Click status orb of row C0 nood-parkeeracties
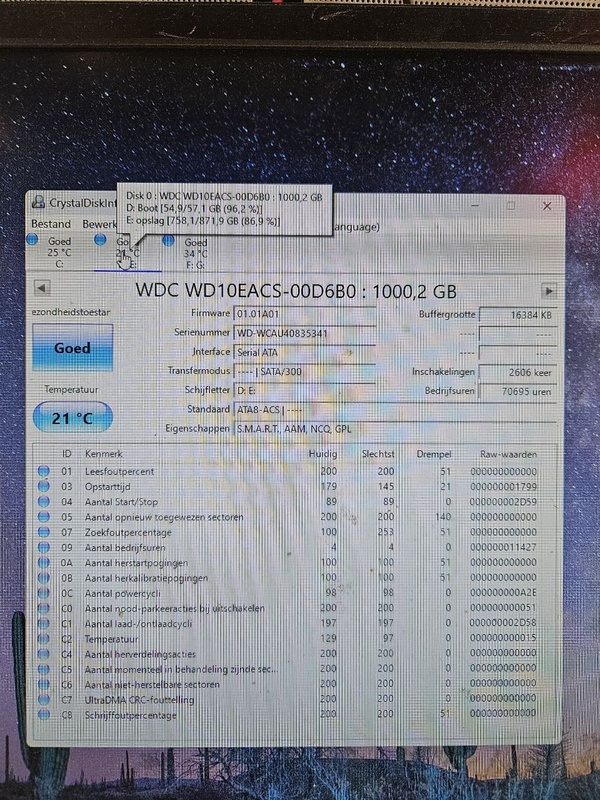This screenshot has width=600, height=800. click(44, 608)
